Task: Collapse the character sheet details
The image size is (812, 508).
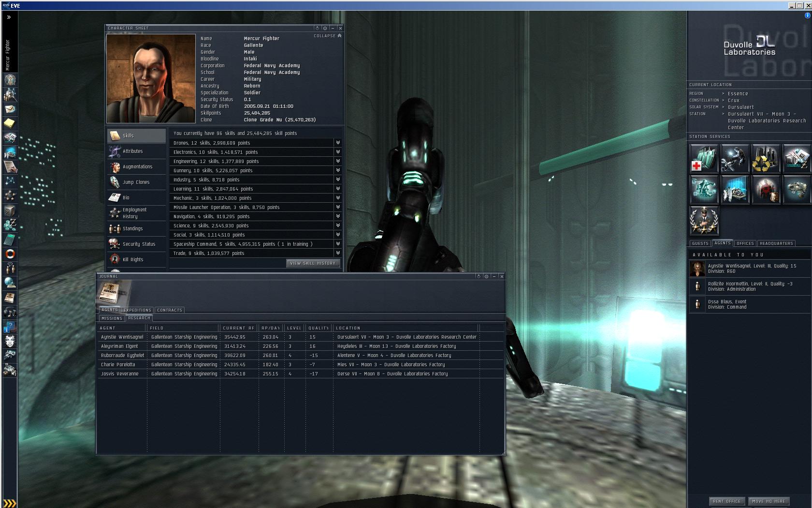Action: click(328, 36)
